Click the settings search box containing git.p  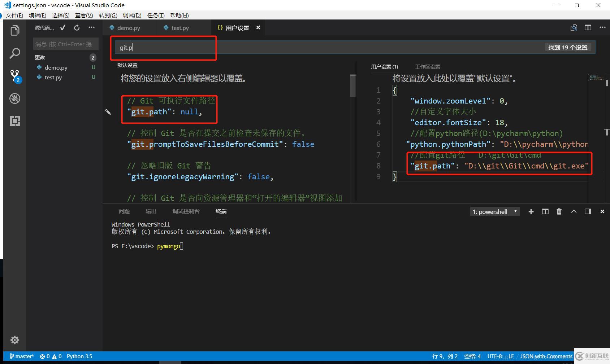[164, 47]
